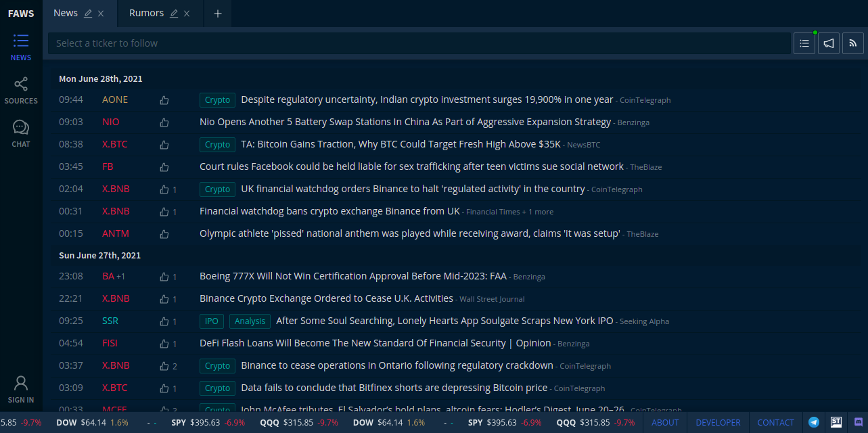Image resolution: width=868 pixels, height=433 pixels.
Task: Select the FISI ticker
Action: pos(110,343)
